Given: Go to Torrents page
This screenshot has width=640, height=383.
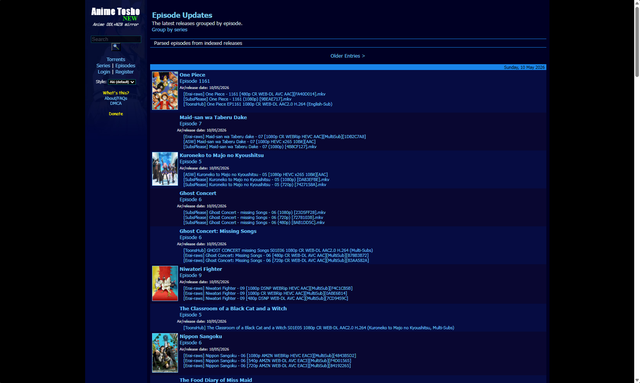Looking at the screenshot, I should tap(116, 59).
